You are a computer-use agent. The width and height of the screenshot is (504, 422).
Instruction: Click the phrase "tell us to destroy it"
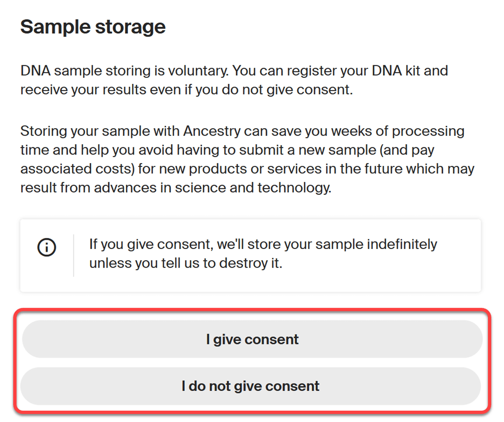pos(222,263)
